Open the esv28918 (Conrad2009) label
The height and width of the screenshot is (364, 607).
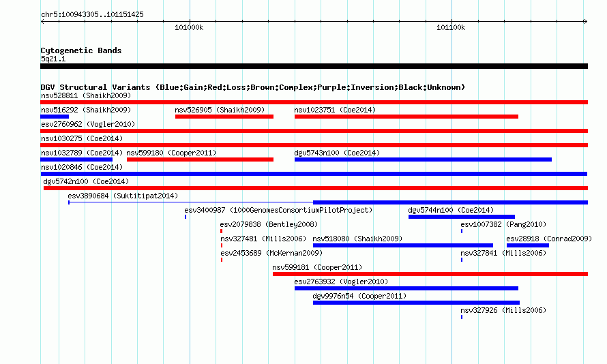(x=549, y=239)
